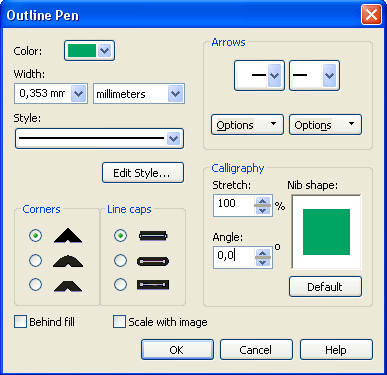Open the Width value dropdown arrow
The image size is (387, 375).
79,94
